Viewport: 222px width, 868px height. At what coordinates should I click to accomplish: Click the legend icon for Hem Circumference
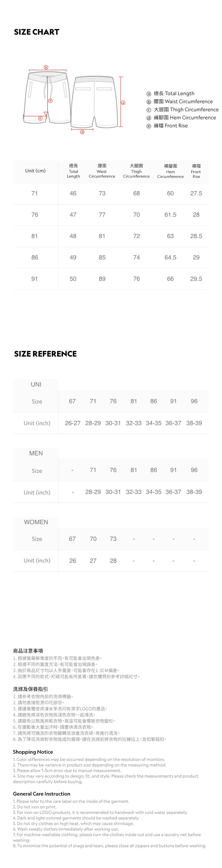pos(148,118)
